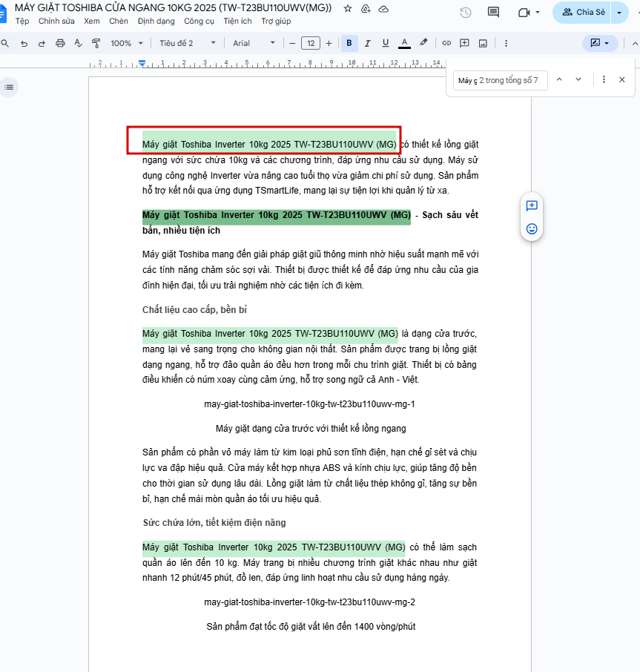Insert a link

[446, 43]
